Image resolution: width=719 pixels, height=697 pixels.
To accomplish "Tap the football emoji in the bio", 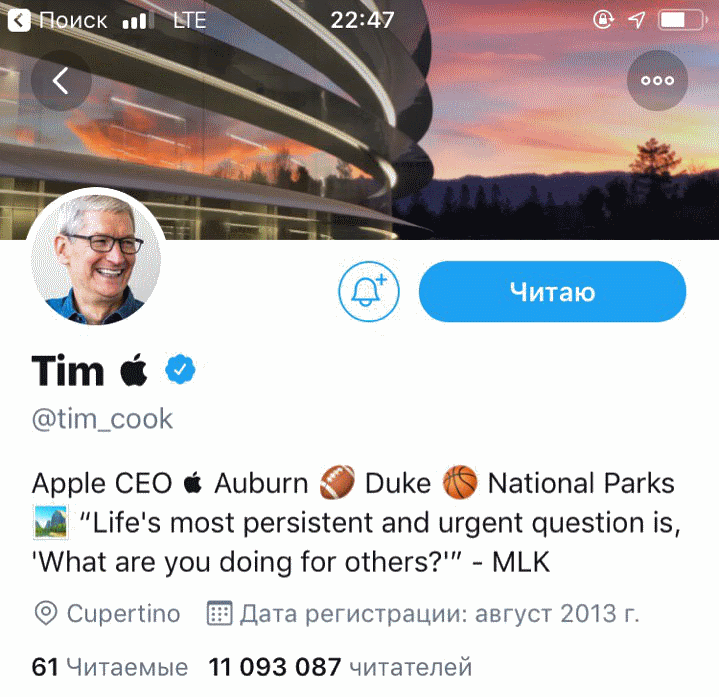I will click(336, 484).
